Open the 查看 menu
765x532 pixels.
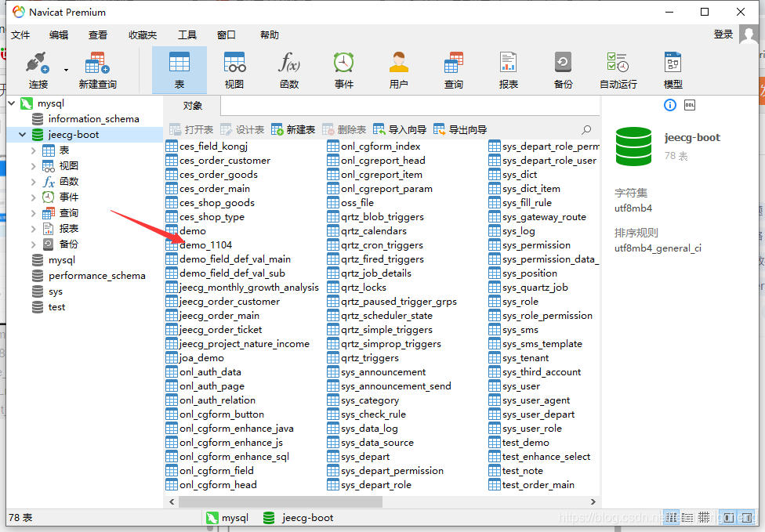(97, 35)
